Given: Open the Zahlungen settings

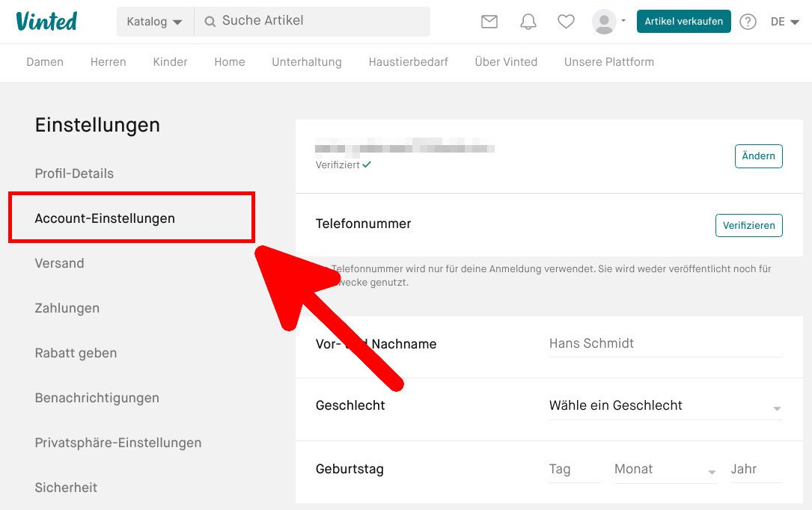Looking at the screenshot, I should (67, 308).
